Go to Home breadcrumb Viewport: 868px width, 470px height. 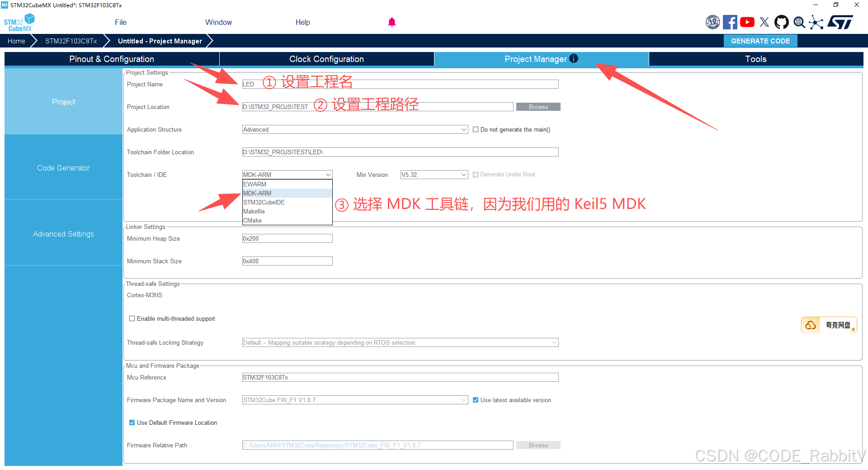(16, 41)
